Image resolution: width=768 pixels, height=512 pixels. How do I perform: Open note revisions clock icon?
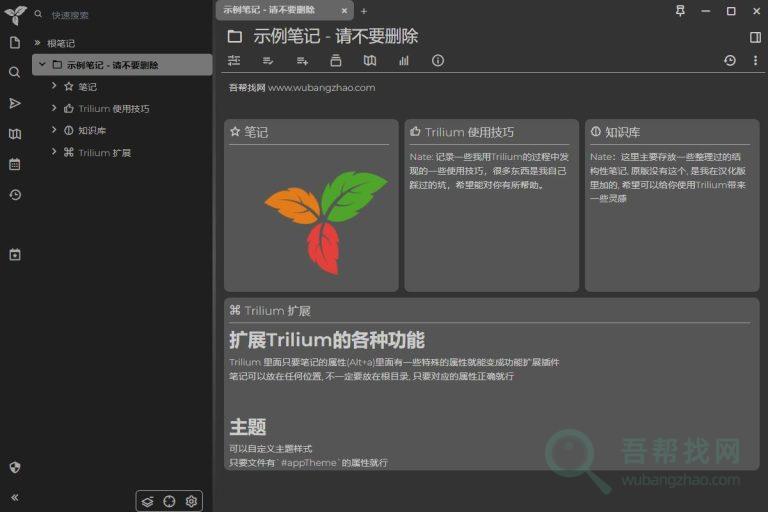730,61
